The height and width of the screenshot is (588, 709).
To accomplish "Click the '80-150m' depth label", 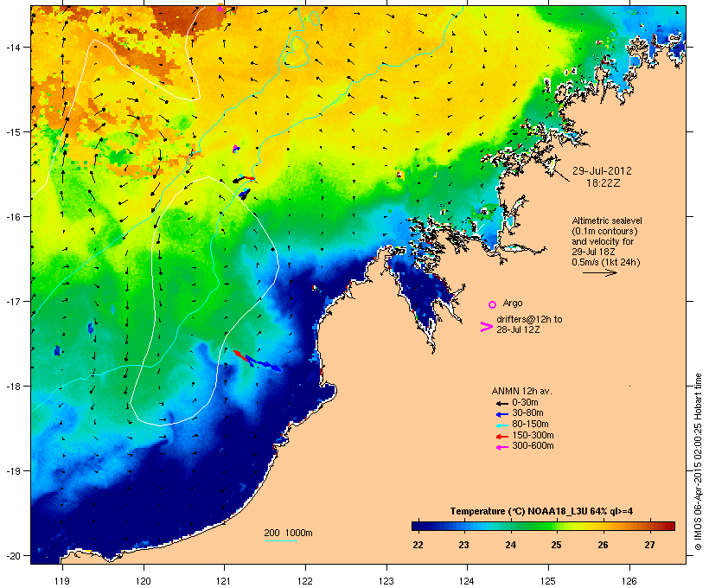I will point(530,425).
